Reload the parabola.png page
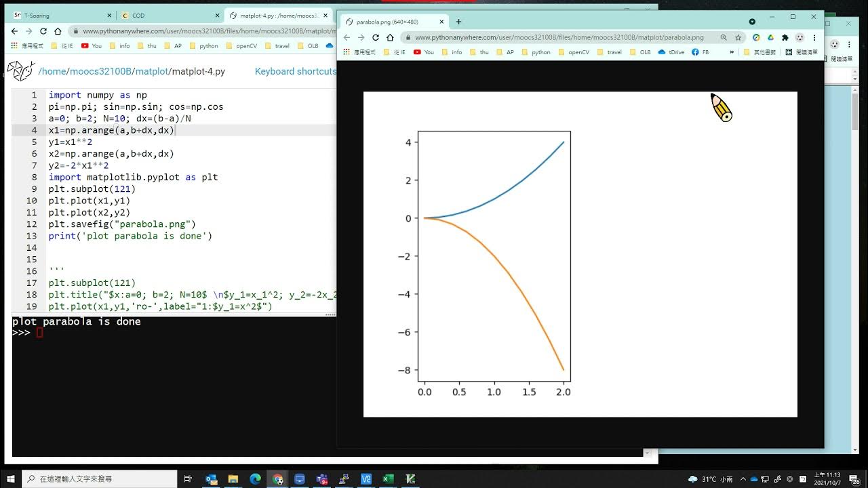The width and height of the screenshot is (868, 488). point(376,37)
